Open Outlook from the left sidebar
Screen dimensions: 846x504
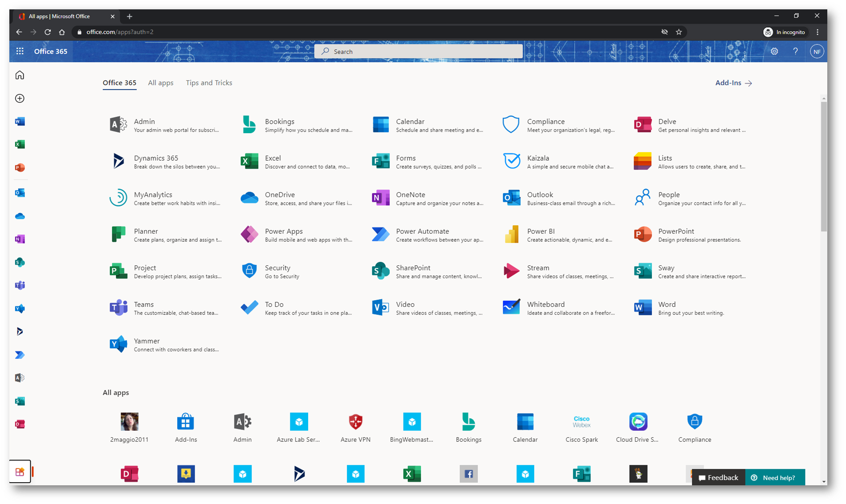[20, 193]
